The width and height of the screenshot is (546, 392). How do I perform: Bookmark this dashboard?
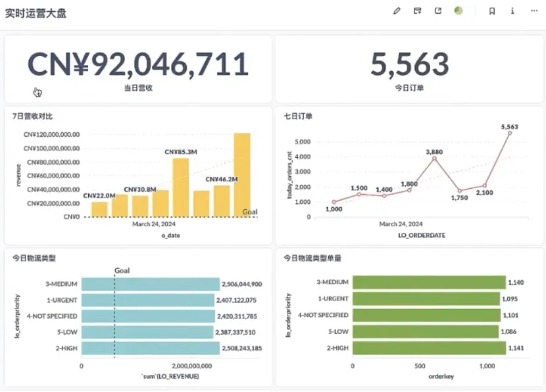point(492,11)
